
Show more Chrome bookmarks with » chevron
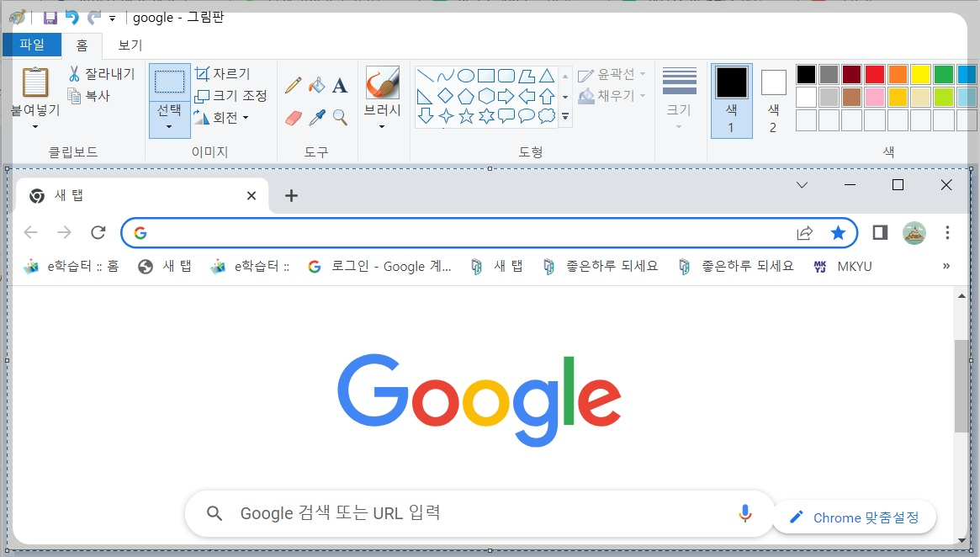[946, 267]
